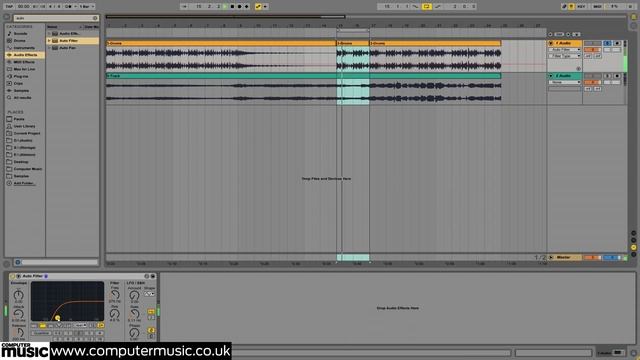Image resolution: width=640 pixels, height=360 pixels.
Task: Open Current Project in Places
Action: click(27, 133)
